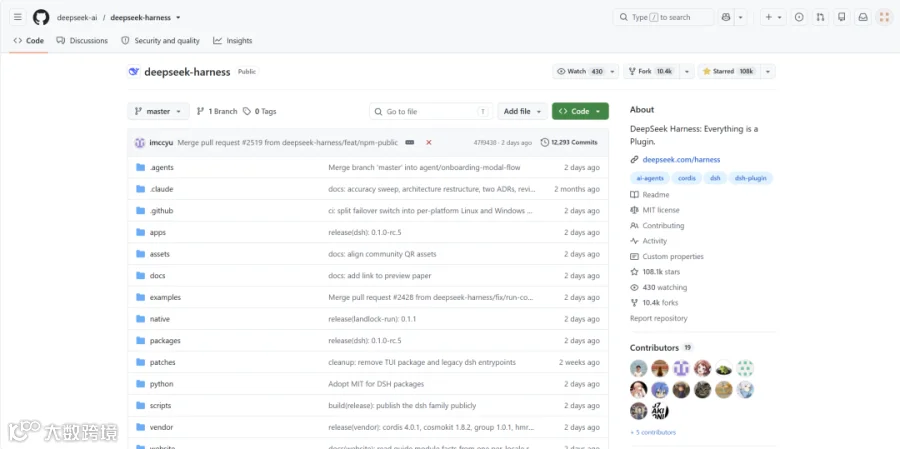The height and width of the screenshot is (449, 900).
Task: Open the deepseek.com/harness website link
Action: (x=681, y=160)
